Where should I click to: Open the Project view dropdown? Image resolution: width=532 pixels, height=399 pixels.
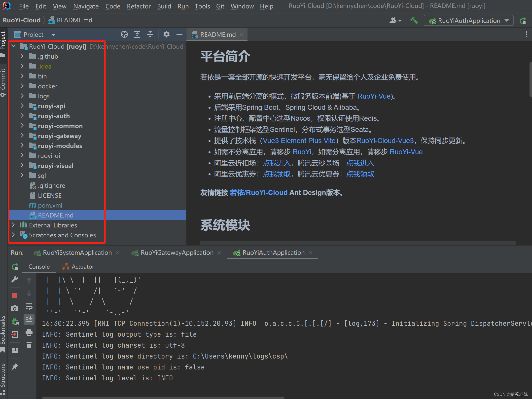coord(53,35)
